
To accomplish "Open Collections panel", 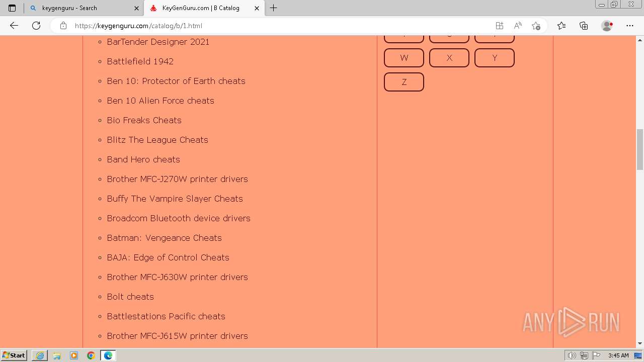I will click(584, 26).
